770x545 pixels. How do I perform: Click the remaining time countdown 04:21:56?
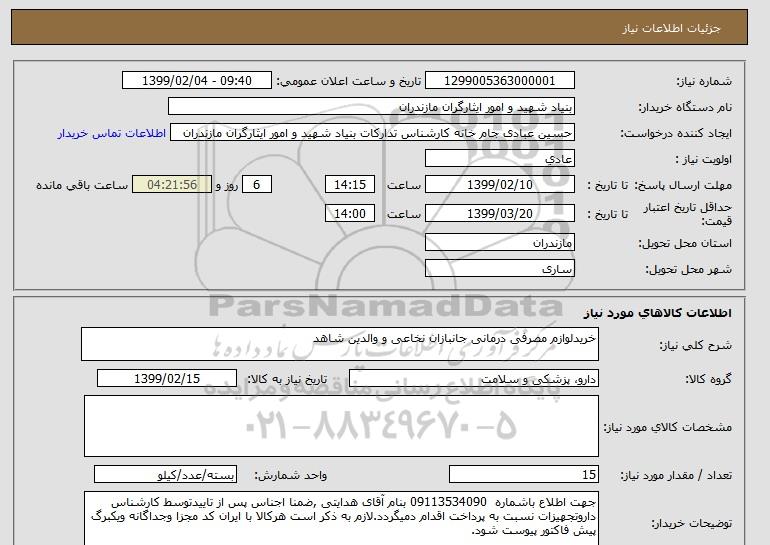[x=172, y=185]
